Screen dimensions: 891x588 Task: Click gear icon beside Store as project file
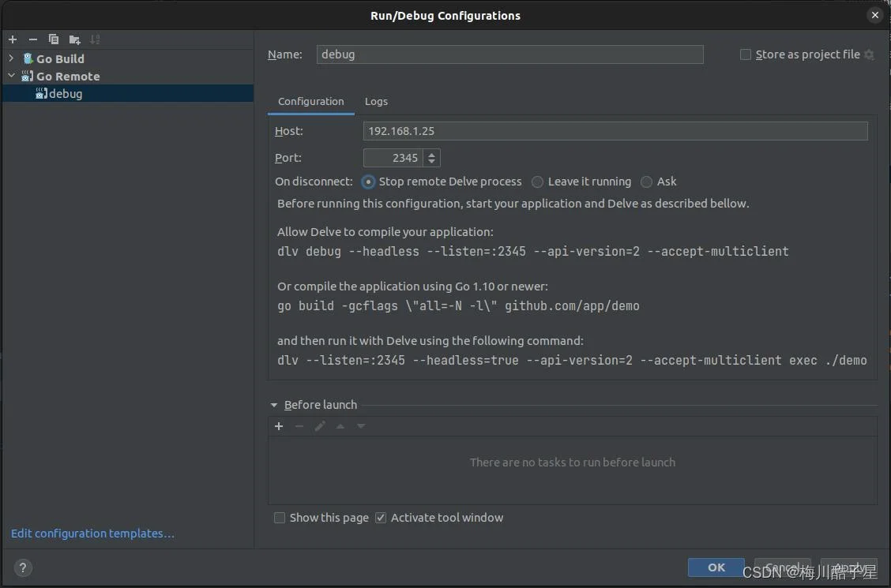pyautogui.click(x=869, y=54)
